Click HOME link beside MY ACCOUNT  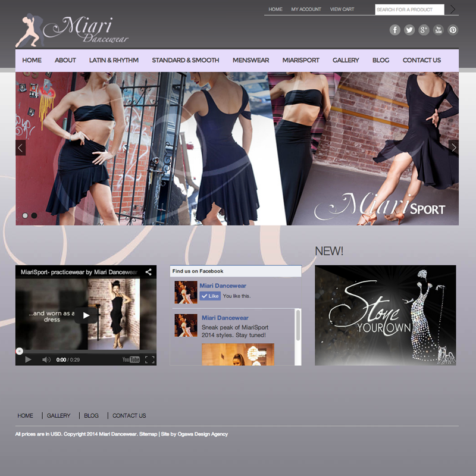tap(275, 10)
